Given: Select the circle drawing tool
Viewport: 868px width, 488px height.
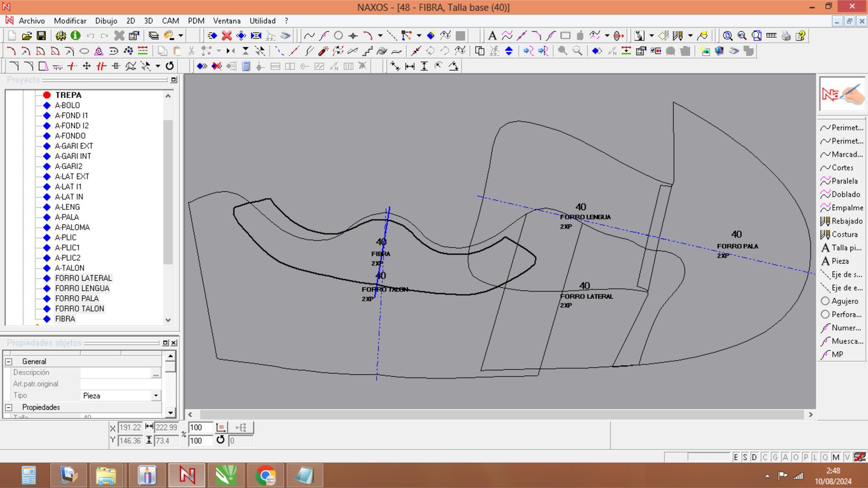Looking at the screenshot, I should coord(339,36).
